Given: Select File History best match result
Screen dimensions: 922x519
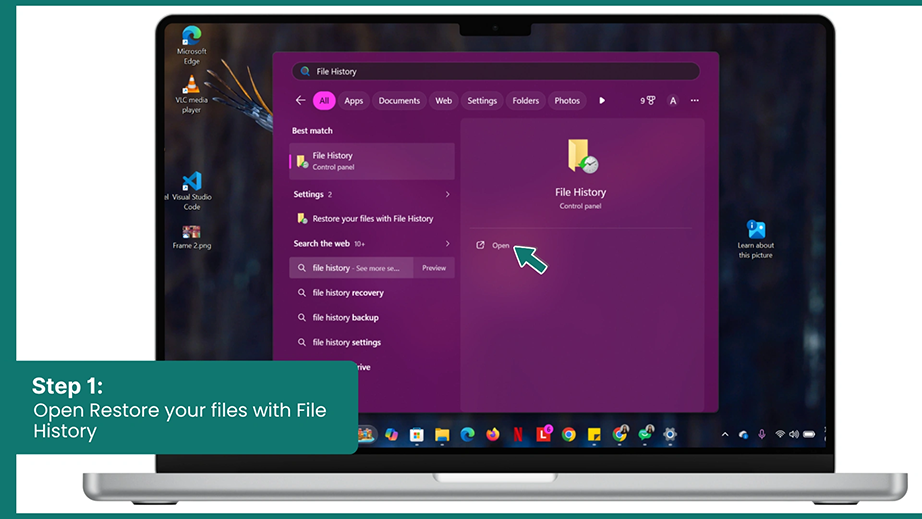Looking at the screenshot, I should click(x=372, y=161).
